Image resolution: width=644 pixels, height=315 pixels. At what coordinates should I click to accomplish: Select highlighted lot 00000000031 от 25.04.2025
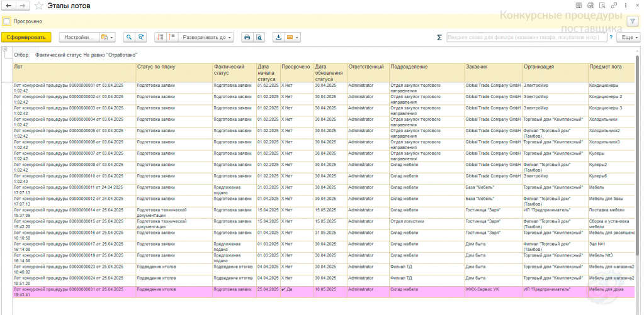coord(75,292)
